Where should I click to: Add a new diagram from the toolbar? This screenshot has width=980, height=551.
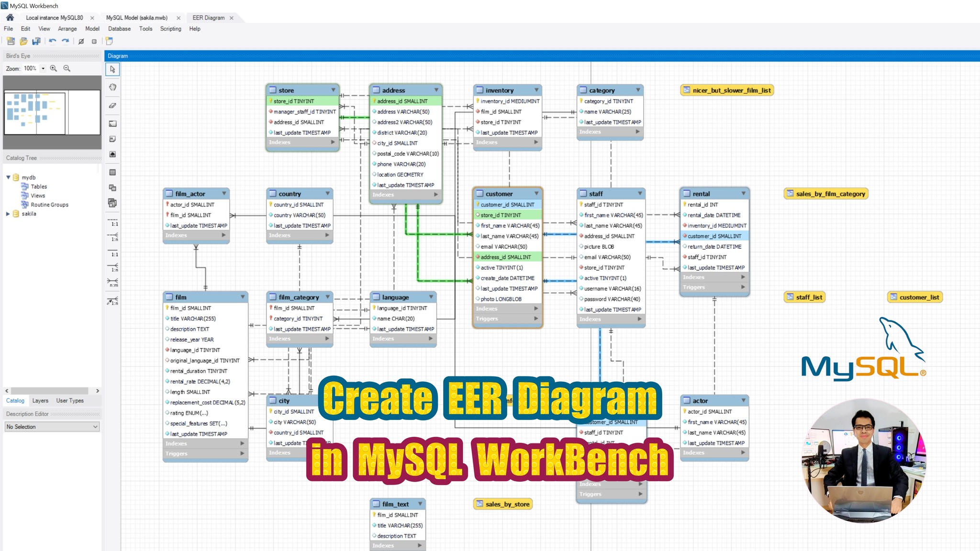coord(110,41)
